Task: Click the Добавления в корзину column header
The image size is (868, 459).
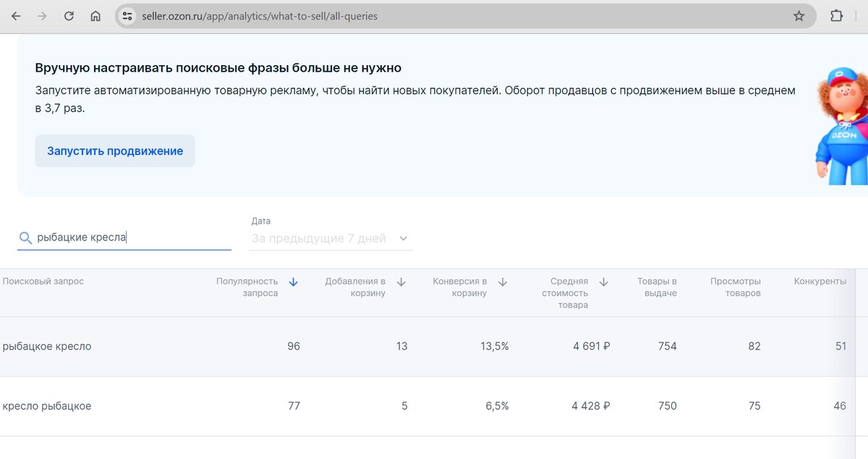Action: point(355,287)
